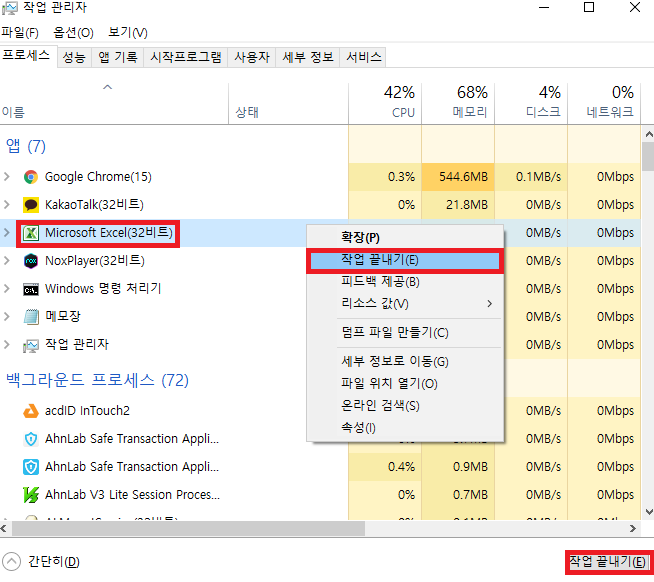The height and width of the screenshot is (582, 654).
Task: Choose 속성(I) in the context menu
Action: pos(405,428)
